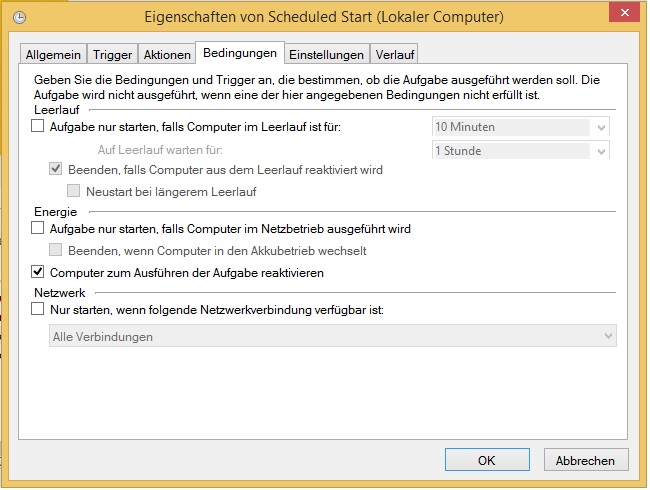Viewport: 650px width, 490px height.
Task: Toggle 'Beenden, wenn Computer in den Akkubetrieb wechselt'
Action: (57, 250)
